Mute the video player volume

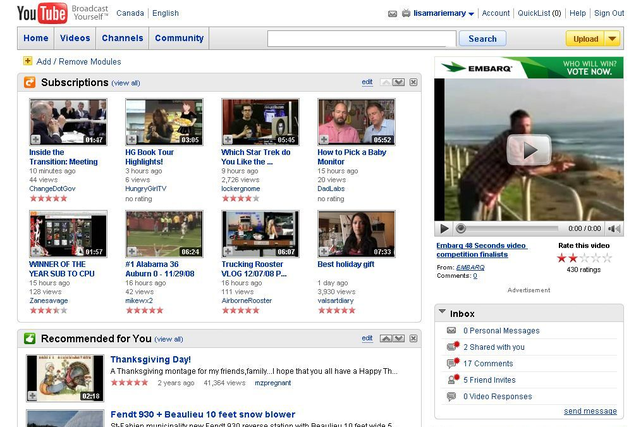614,229
